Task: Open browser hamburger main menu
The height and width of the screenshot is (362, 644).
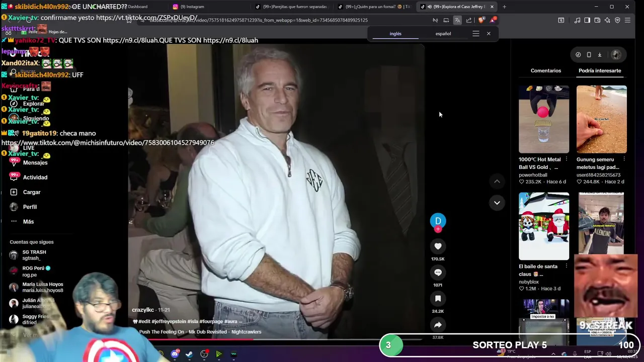Action: tap(627, 20)
